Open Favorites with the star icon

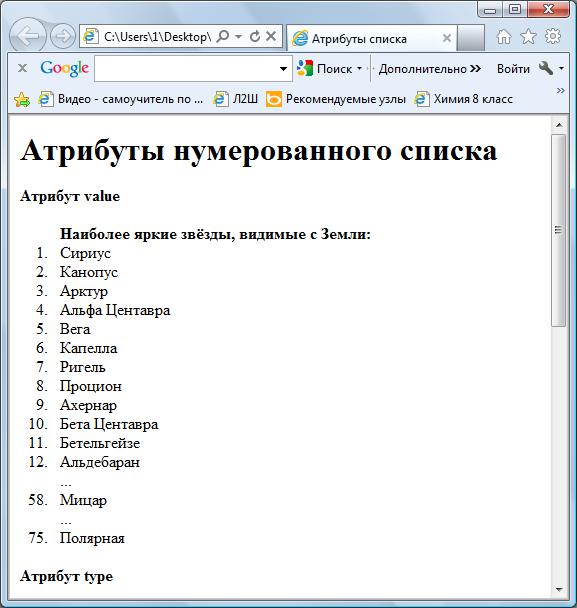[x=528, y=36]
